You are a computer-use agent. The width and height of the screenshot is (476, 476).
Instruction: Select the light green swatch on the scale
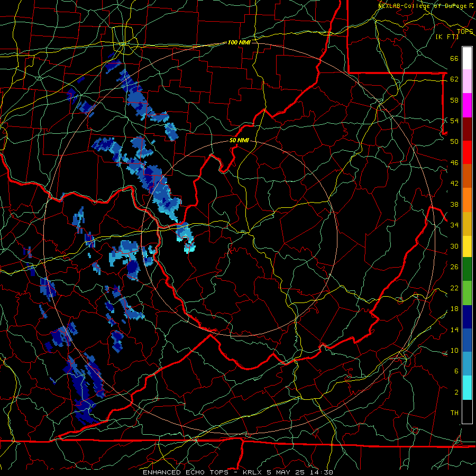click(x=467, y=293)
